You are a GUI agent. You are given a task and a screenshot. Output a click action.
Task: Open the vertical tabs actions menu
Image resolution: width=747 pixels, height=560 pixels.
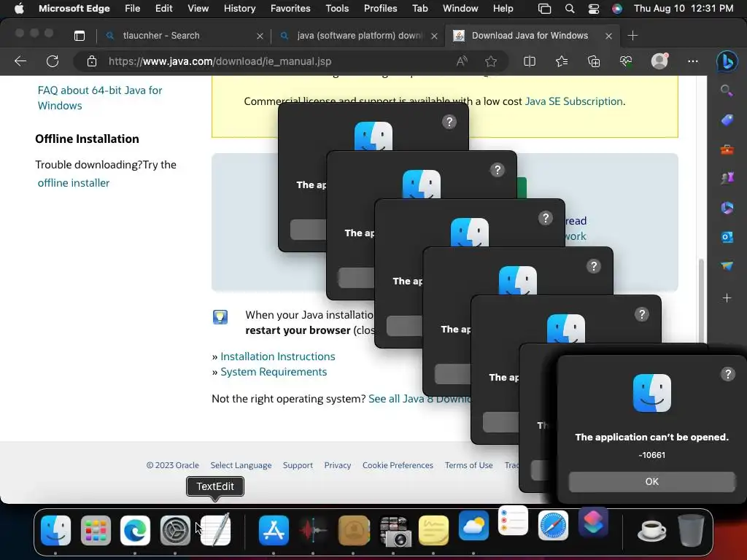[80, 36]
